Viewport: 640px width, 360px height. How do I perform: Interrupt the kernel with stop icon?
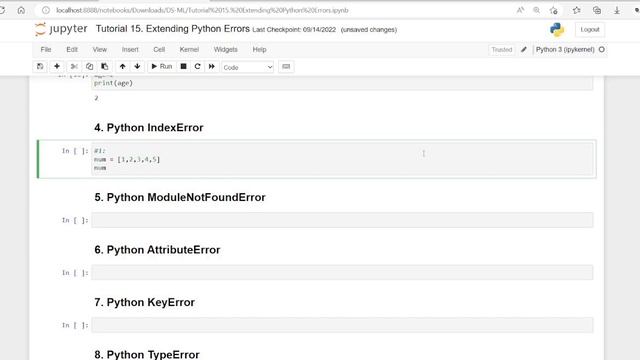pos(184,67)
